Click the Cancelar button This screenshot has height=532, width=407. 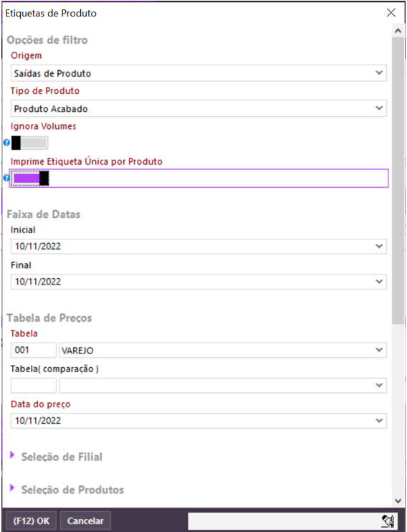pyautogui.click(x=85, y=521)
